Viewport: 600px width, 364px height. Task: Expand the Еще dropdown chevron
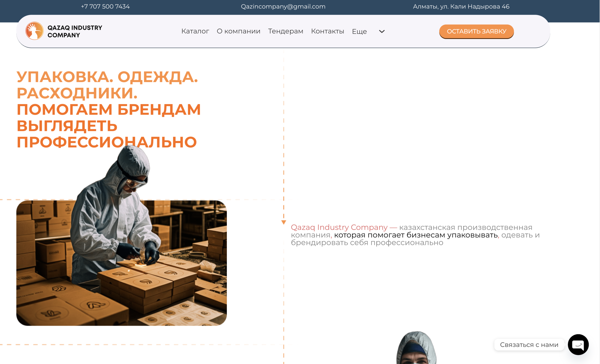[382, 31]
